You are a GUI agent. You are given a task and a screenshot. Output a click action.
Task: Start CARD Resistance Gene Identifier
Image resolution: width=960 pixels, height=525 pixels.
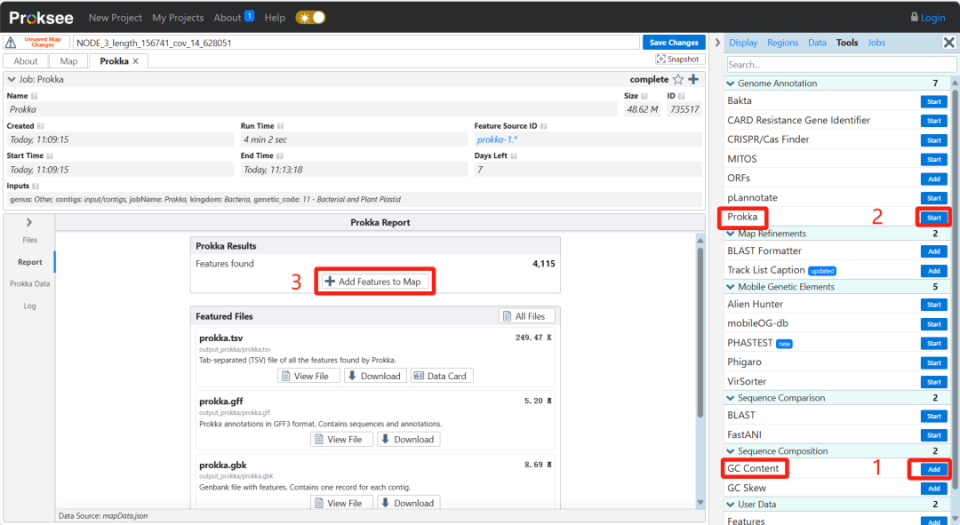(934, 121)
